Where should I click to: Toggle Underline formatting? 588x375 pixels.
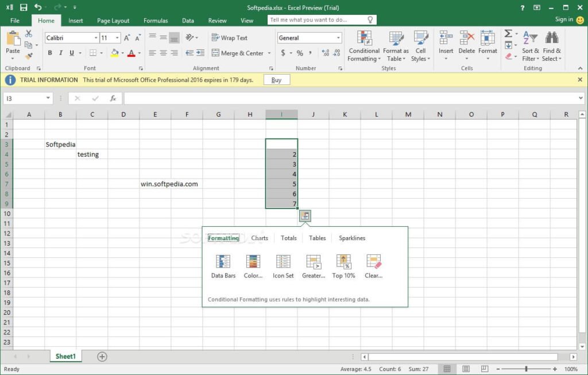tap(71, 53)
